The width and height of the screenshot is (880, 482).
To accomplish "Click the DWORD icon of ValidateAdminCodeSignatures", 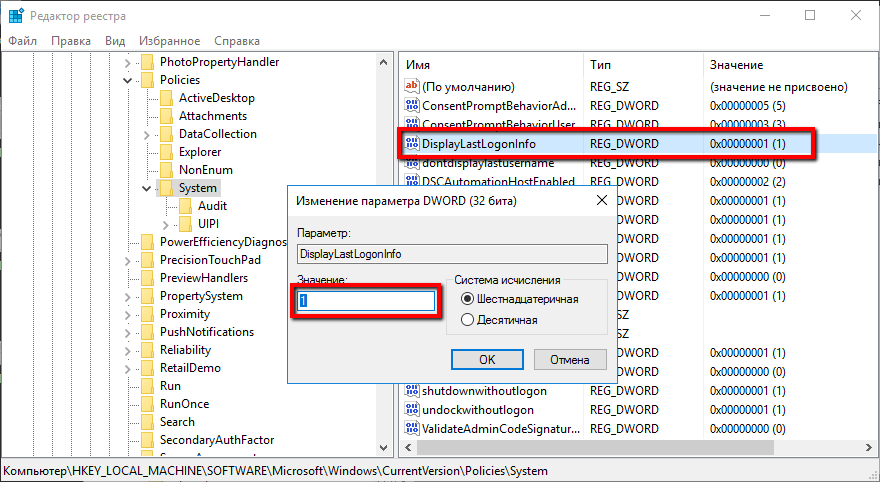I will point(412,429).
